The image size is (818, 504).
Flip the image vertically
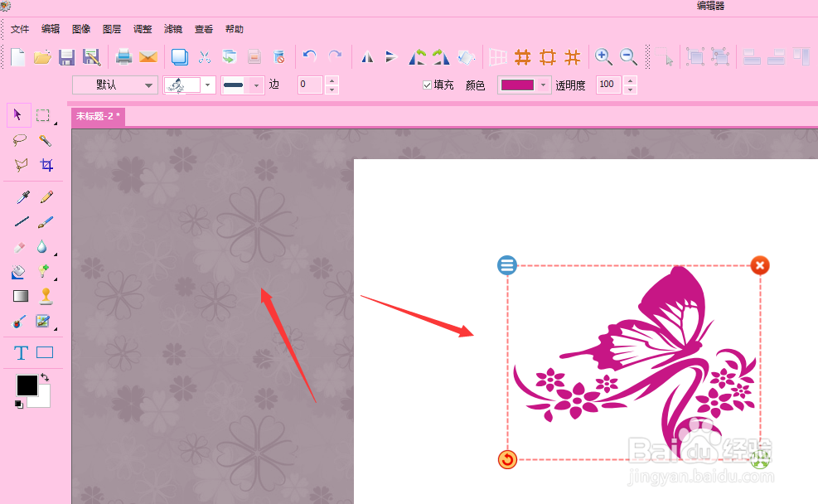pyautogui.click(x=390, y=57)
